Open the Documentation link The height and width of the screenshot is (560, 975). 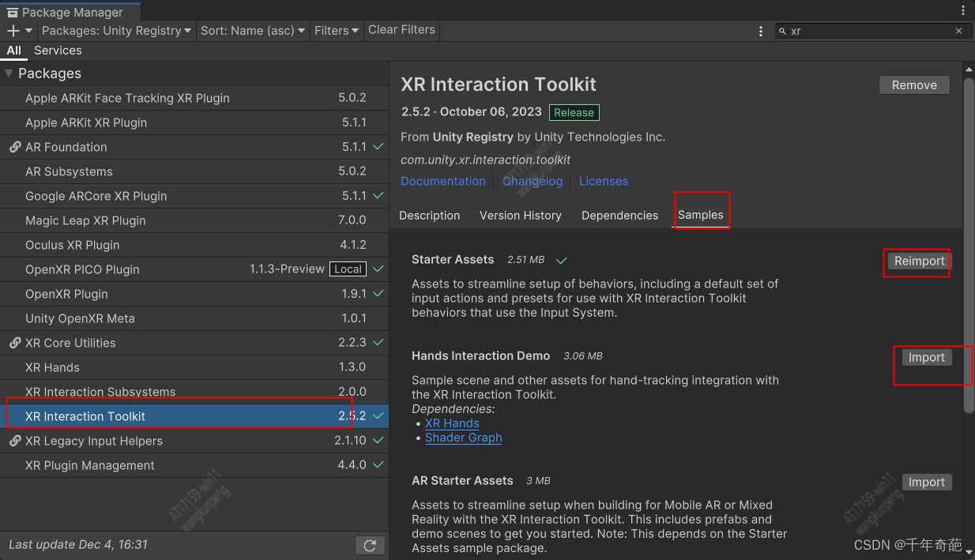pyautogui.click(x=443, y=181)
